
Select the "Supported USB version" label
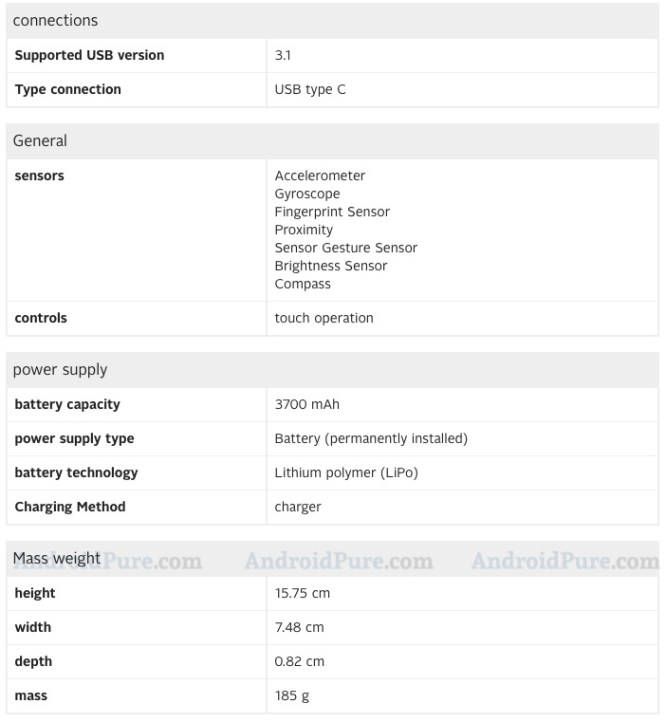click(x=89, y=55)
